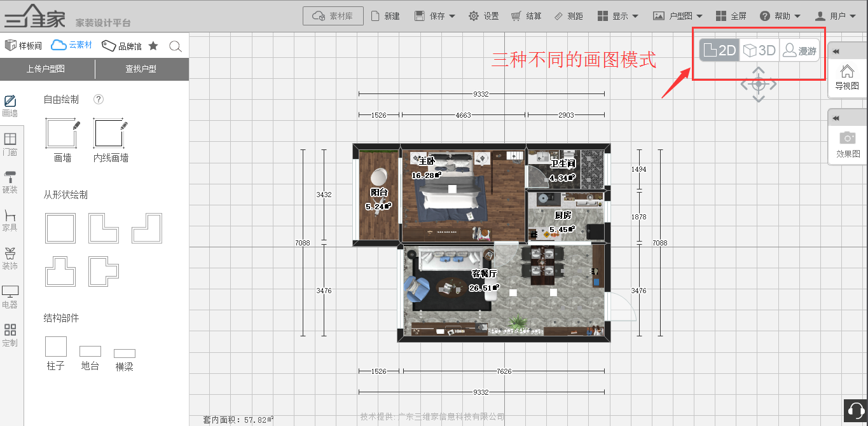Open customer service headset icon
Viewport: 868px width, 426px height.
click(855, 411)
